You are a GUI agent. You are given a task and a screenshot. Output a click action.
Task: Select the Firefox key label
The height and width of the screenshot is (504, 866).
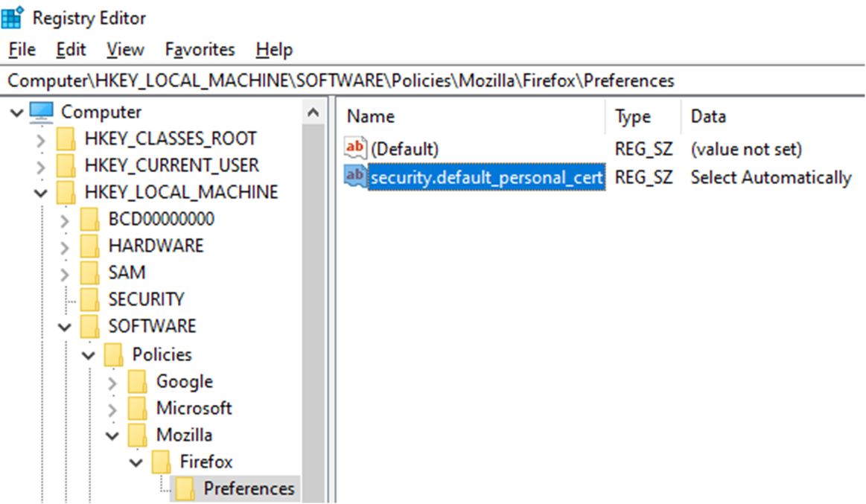tap(206, 462)
